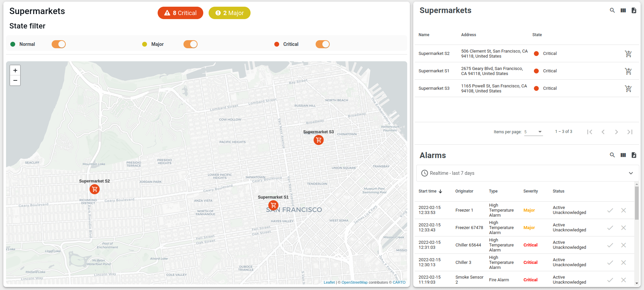
Task: Search in the Alarms table
Action: tap(612, 155)
